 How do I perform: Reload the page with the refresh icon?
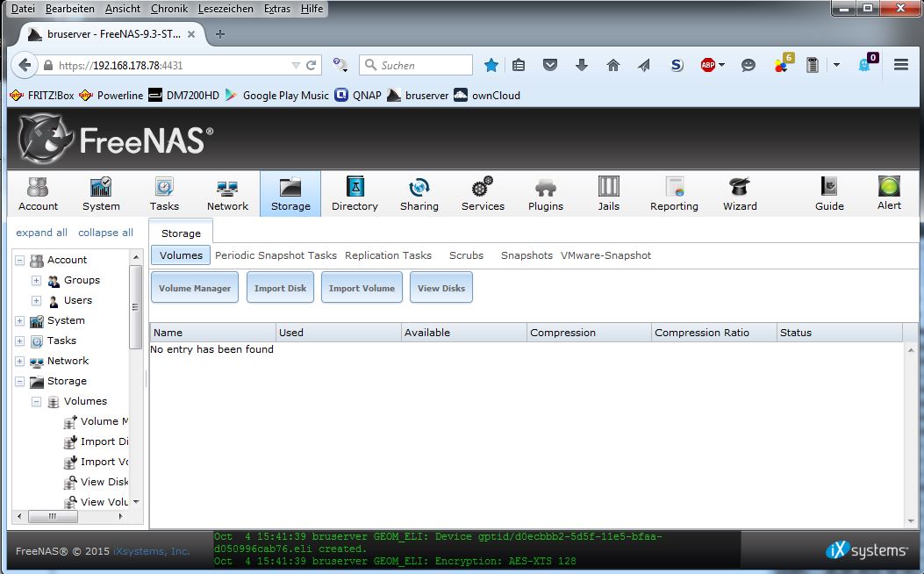pyautogui.click(x=312, y=66)
